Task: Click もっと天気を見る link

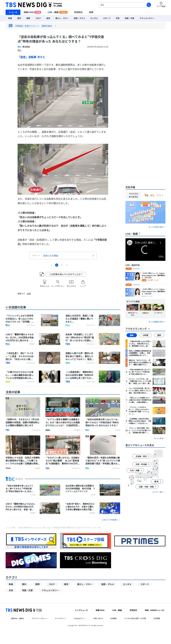Action: [157, 227]
